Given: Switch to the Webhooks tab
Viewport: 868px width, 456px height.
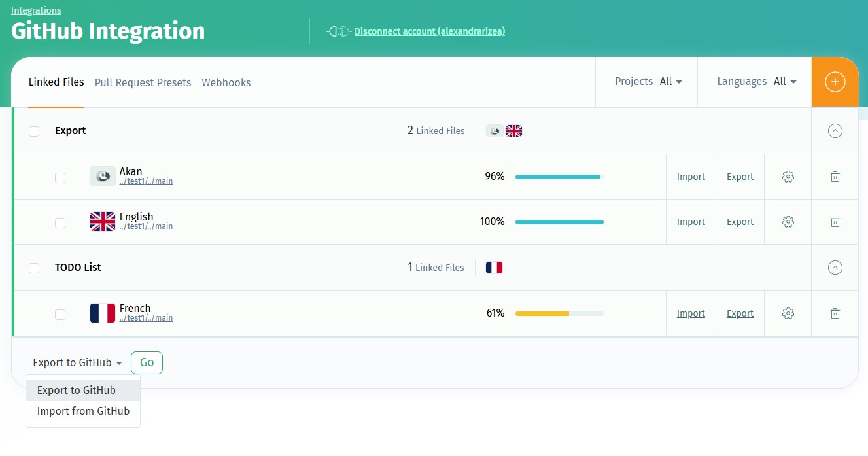Looking at the screenshot, I should [226, 82].
